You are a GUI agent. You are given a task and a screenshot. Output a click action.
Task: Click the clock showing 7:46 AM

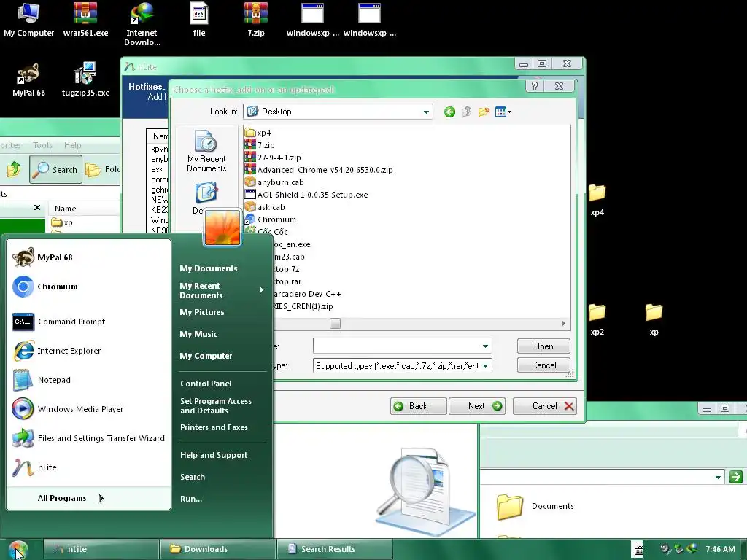pos(720,550)
